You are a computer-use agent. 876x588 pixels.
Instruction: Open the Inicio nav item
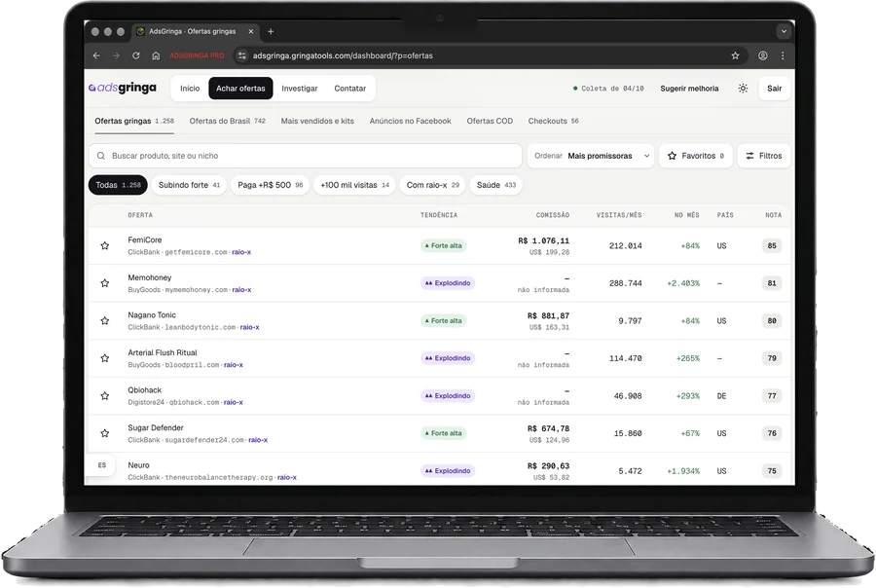tap(190, 89)
